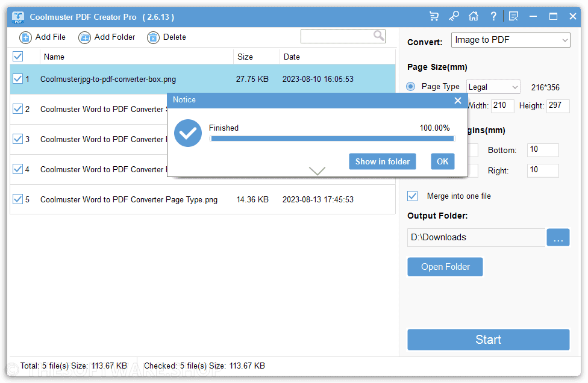Viewport: 588px width, 383px height.
Task: Click Show in folder button
Action: click(x=383, y=161)
